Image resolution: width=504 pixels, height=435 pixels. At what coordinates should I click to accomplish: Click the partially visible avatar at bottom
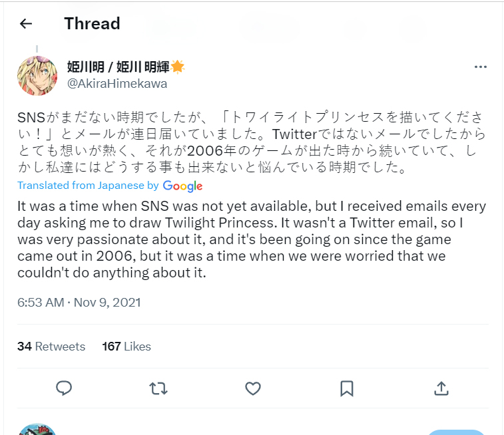pos(37,429)
